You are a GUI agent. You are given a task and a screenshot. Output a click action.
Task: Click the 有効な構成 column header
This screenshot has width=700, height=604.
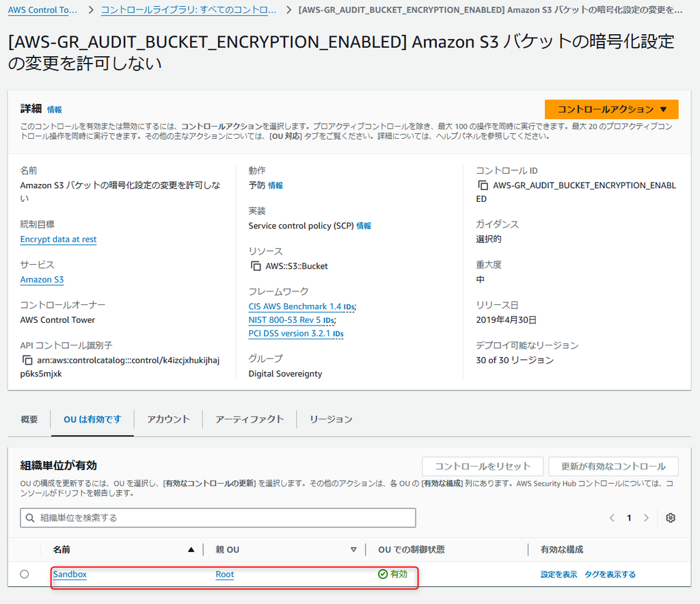click(x=562, y=549)
